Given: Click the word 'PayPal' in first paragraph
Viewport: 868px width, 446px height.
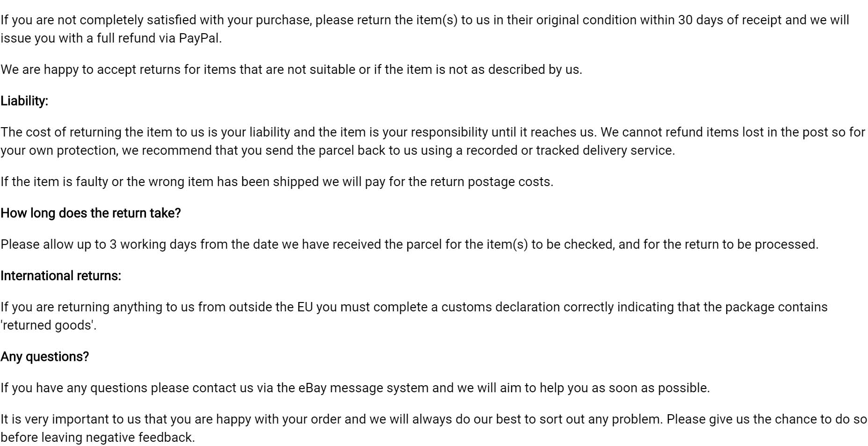Looking at the screenshot, I should click(x=199, y=38).
